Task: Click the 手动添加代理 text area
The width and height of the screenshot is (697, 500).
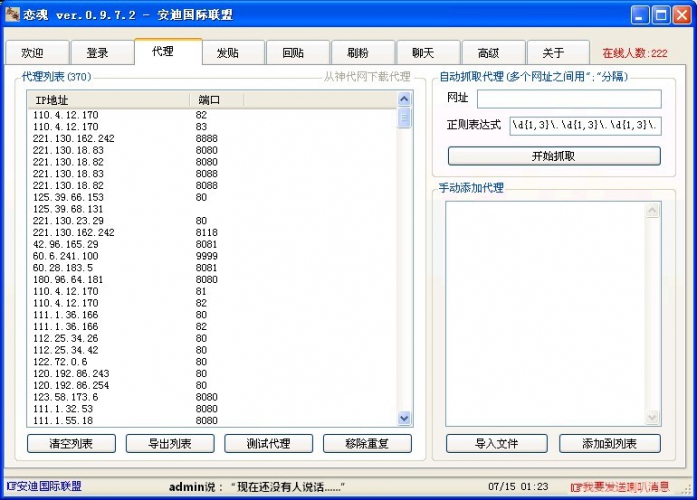Action: [545, 314]
